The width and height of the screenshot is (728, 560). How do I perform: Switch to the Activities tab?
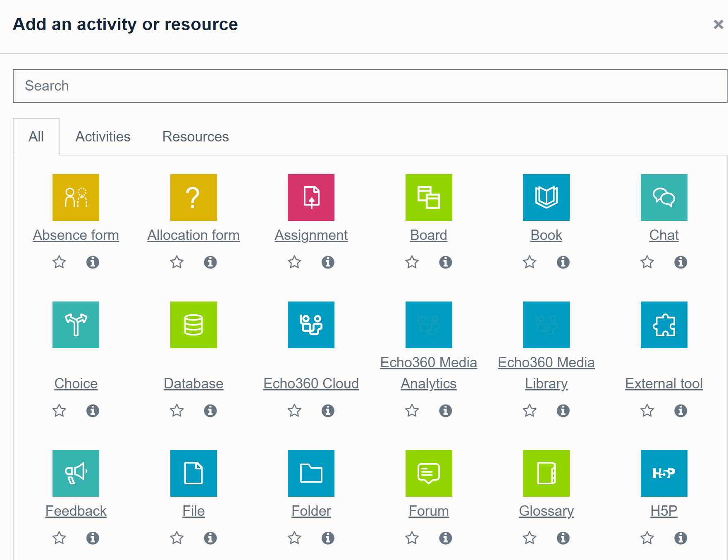click(103, 136)
